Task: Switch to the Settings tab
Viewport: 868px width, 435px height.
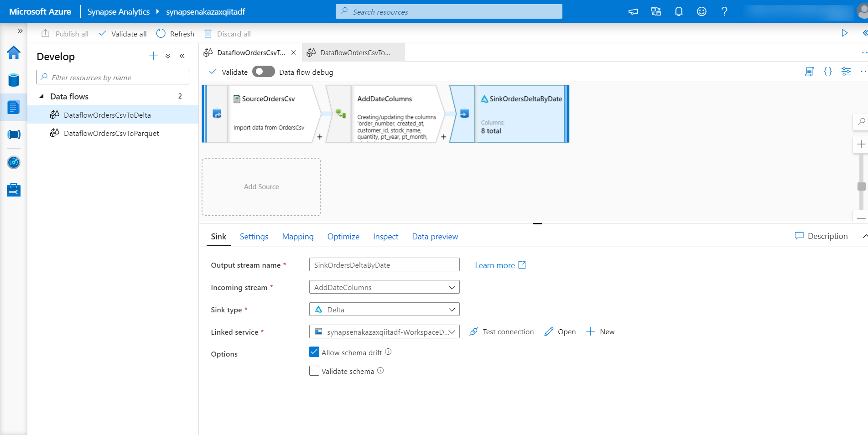Action: point(254,237)
